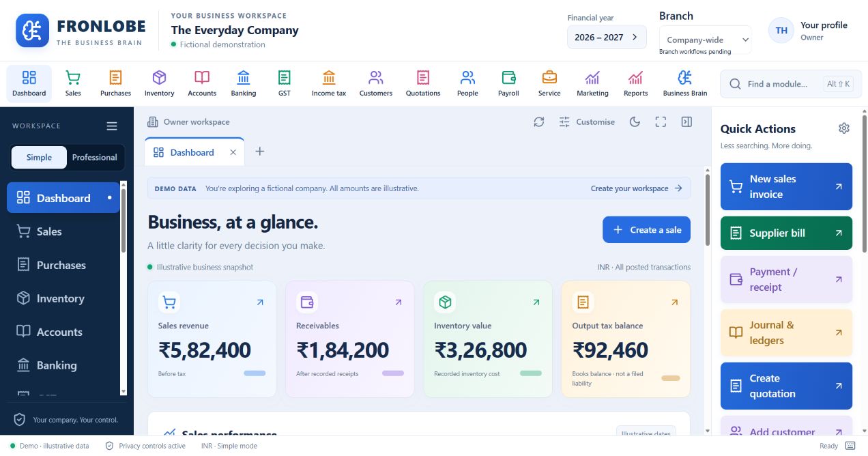Open the Reports module
Viewport: 868px width, 456px height.
tap(636, 84)
